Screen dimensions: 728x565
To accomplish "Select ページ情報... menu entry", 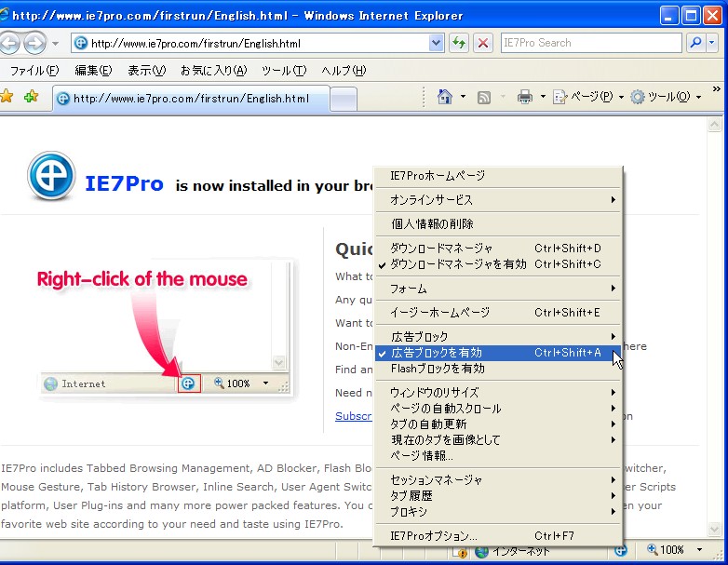I will (498, 456).
